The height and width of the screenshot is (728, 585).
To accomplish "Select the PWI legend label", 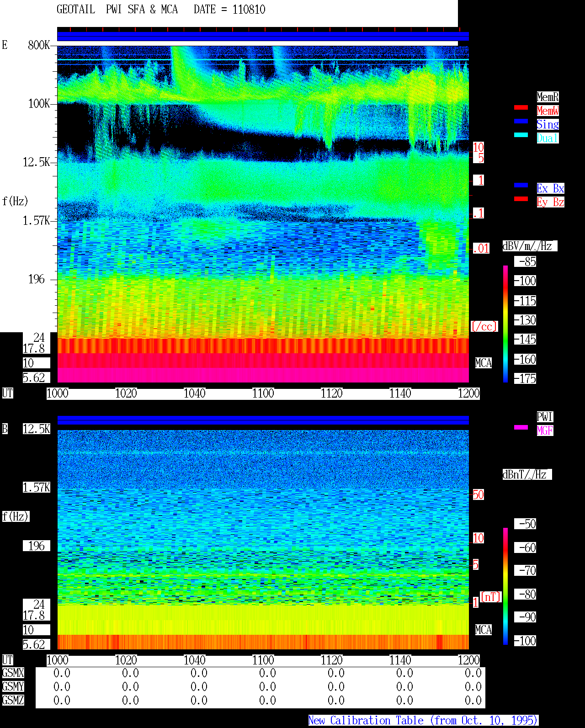I will [x=545, y=417].
